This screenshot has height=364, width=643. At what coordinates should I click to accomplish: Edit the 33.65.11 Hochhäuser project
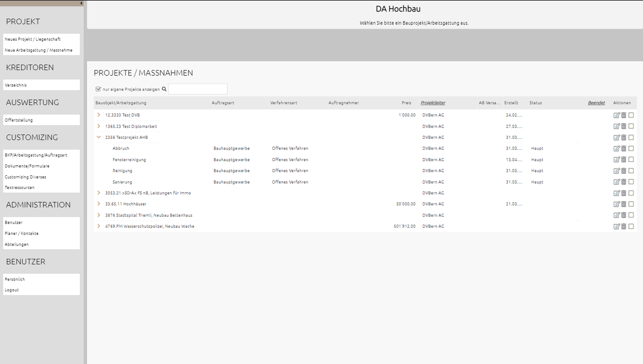tap(616, 204)
